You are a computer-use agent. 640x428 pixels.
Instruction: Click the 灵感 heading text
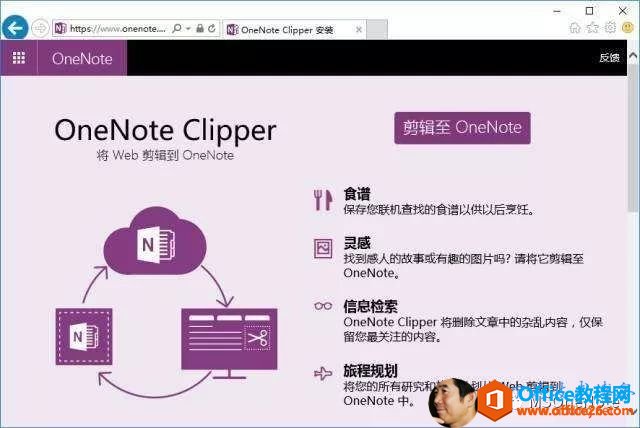(x=357, y=243)
